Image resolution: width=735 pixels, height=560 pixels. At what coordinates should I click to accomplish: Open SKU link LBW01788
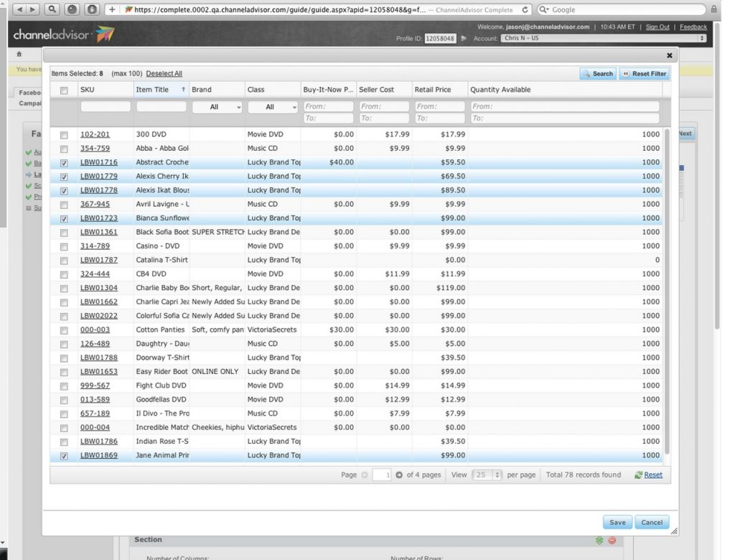[x=99, y=358]
